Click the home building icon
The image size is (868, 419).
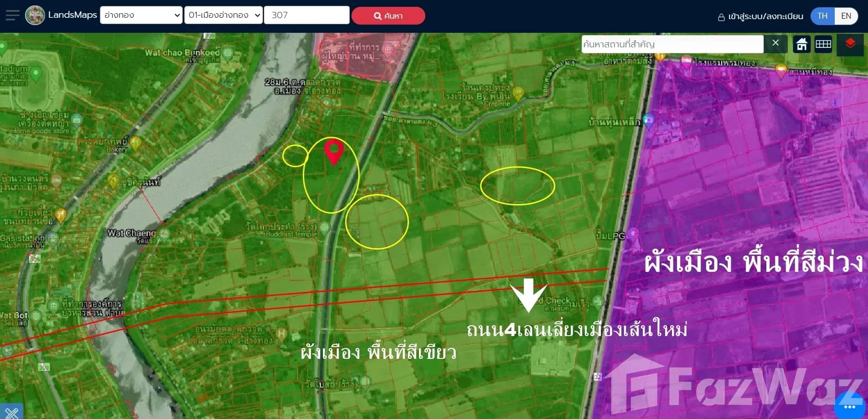click(x=801, y=44)
